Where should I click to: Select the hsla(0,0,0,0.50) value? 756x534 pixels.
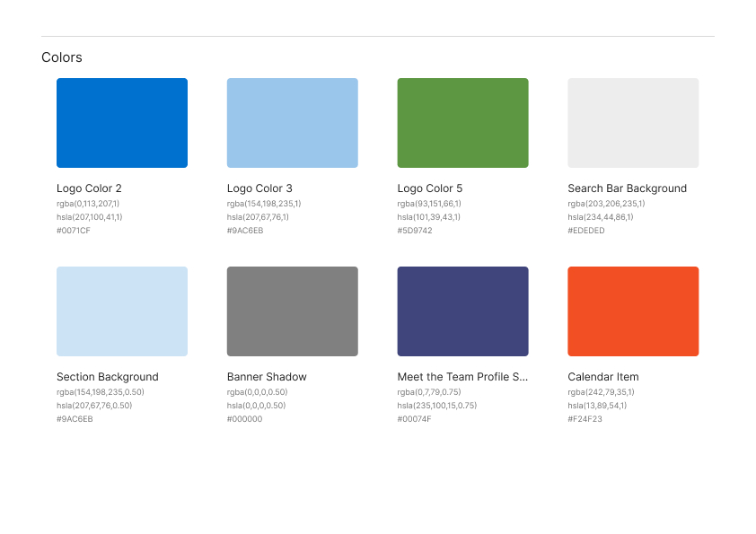[256, 406]
